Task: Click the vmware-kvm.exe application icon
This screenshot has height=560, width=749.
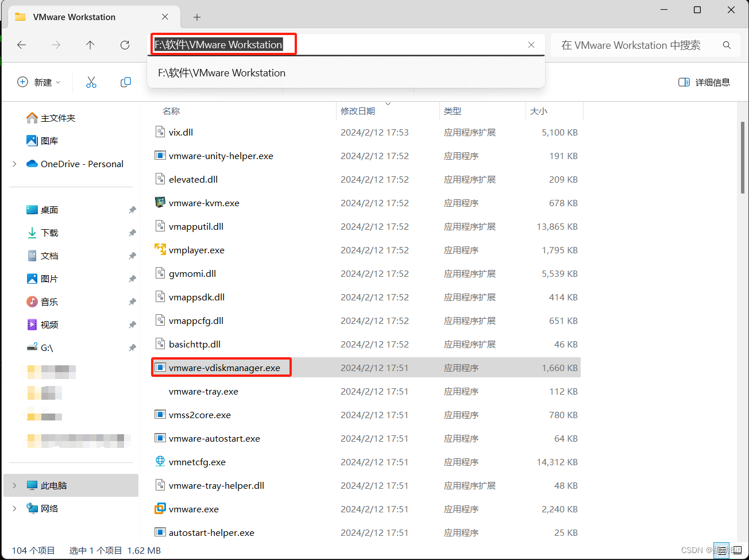Action: 160,203
